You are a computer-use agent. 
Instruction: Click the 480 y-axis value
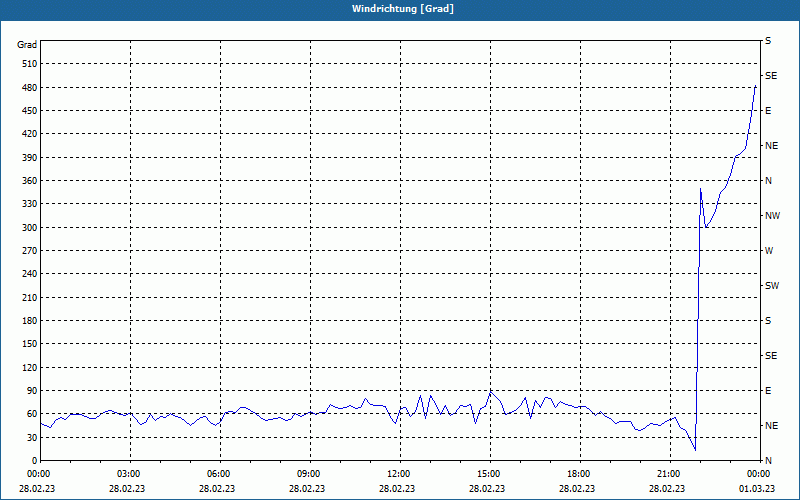click(30, 88)
